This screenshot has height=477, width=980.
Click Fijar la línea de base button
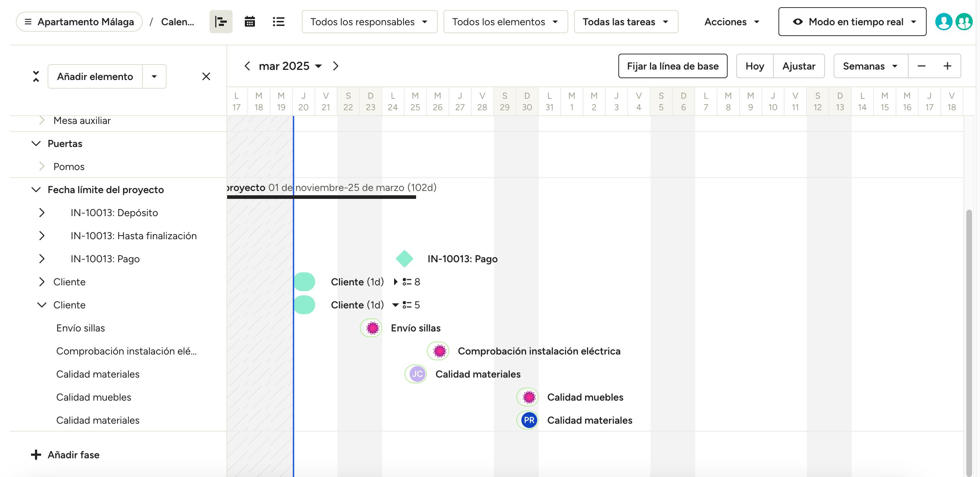click(672, 66)
